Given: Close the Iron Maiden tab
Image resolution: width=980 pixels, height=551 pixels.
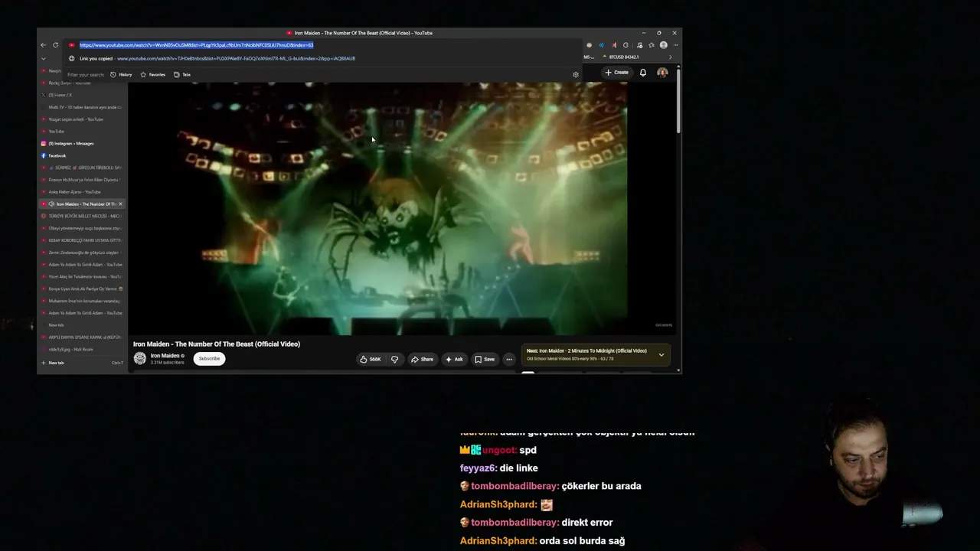Looking at the screenshot, I should click(120, 204).
